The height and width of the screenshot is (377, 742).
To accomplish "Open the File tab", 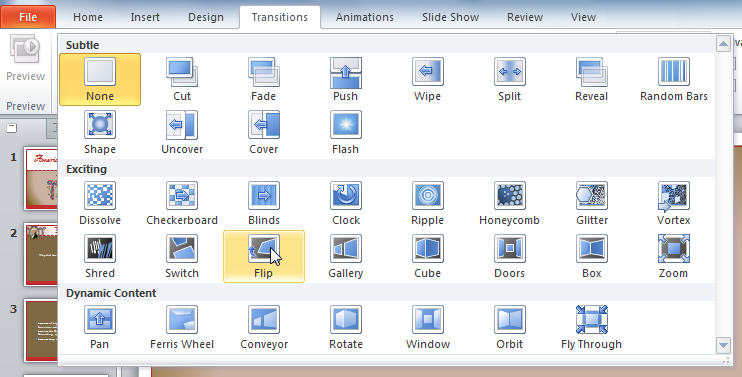I will click(x=28, y=17).
